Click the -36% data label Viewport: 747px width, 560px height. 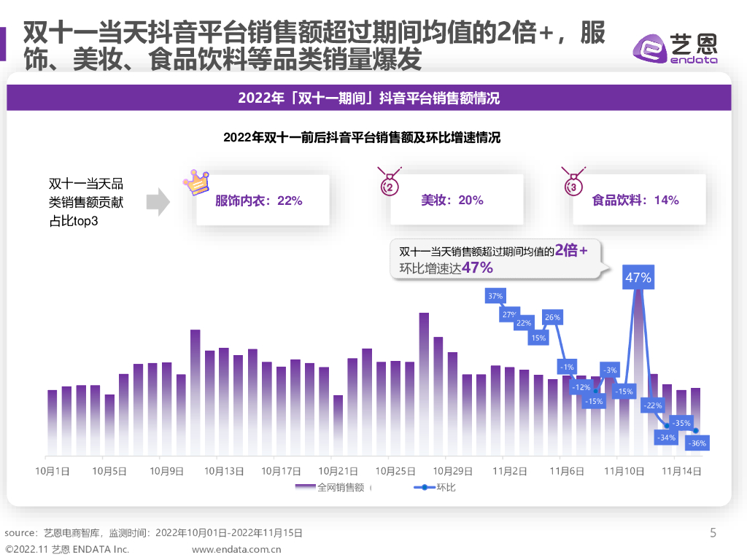pos(697,443)
